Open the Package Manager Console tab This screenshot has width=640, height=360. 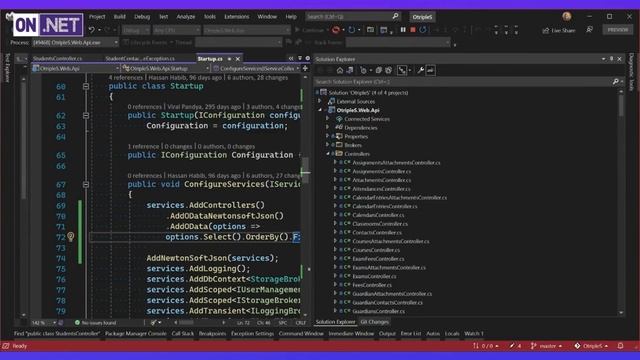[136, 333]
